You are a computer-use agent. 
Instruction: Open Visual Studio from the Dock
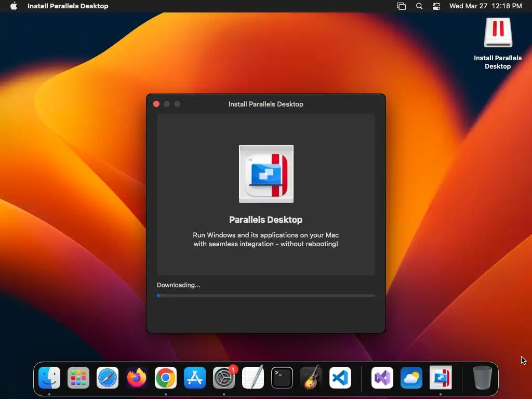click(382, 378)
